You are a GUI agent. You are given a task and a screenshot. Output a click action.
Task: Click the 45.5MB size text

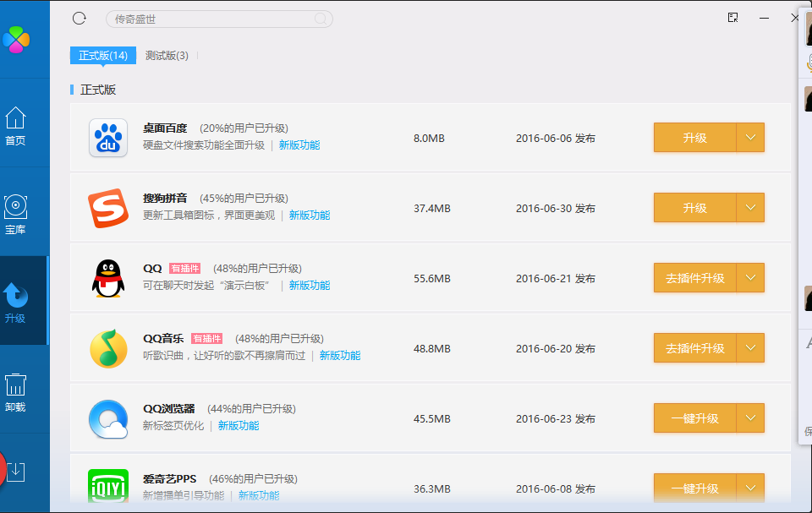[432, 419]
